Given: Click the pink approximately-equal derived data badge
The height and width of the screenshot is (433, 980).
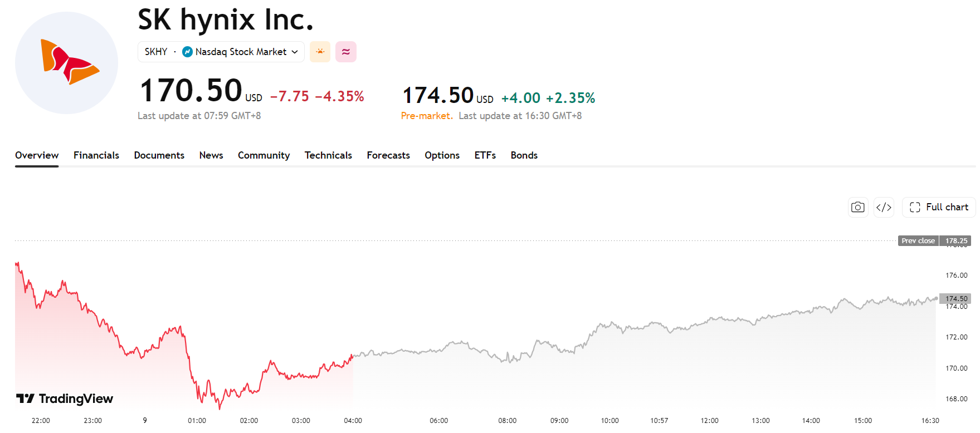Looking at the screenshot, I should 346,52.
